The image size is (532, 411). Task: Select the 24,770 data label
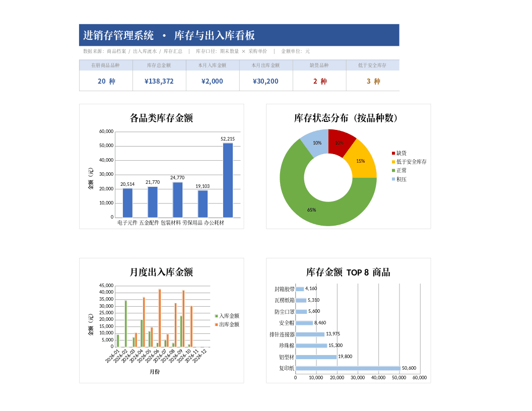coord(177,178)
